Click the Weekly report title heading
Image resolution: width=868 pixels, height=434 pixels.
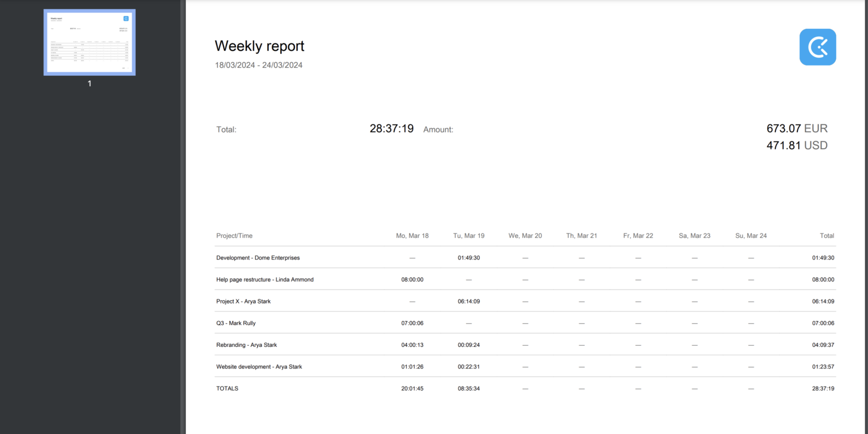coord(259,46)
